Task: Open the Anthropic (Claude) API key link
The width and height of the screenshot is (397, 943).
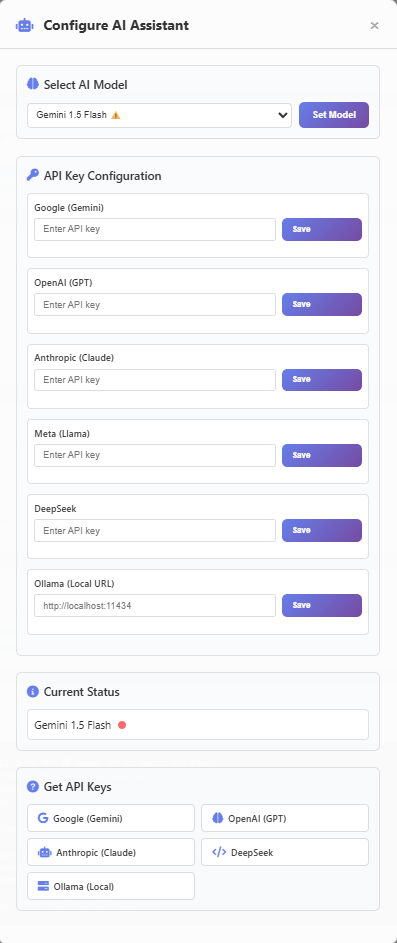Action: coord(111,852)
